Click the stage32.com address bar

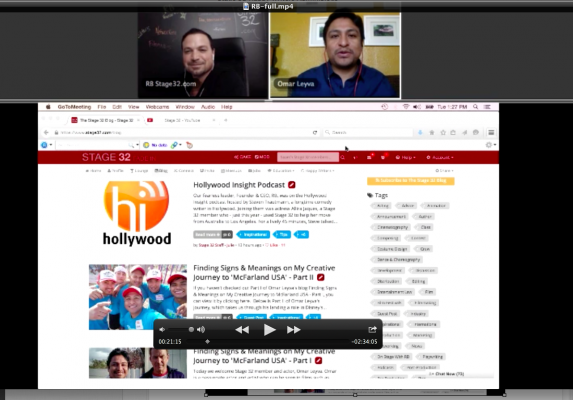(x=182, y=132)
